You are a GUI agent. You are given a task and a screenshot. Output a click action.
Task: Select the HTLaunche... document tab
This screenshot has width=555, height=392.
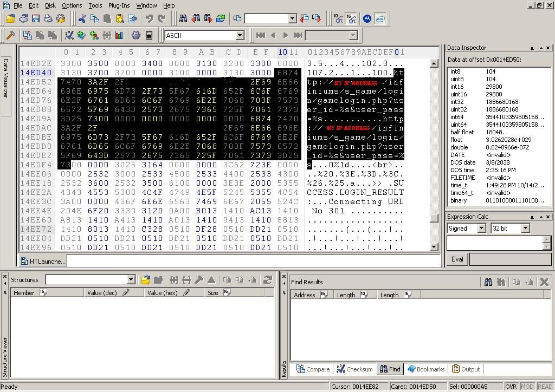coord(43,261)
